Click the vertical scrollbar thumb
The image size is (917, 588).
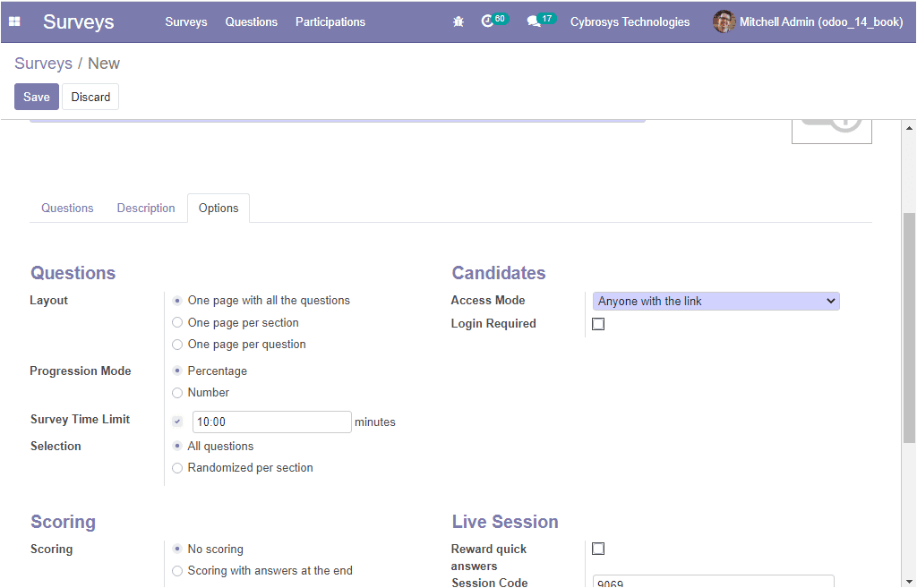(909, 328)
